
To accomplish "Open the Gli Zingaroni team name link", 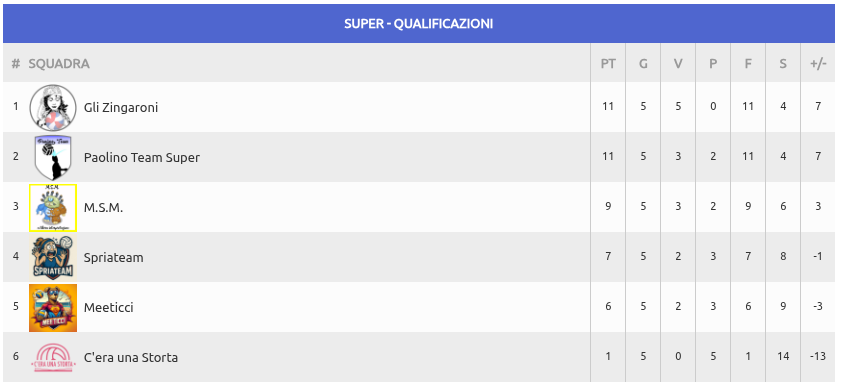I will 121,108.
